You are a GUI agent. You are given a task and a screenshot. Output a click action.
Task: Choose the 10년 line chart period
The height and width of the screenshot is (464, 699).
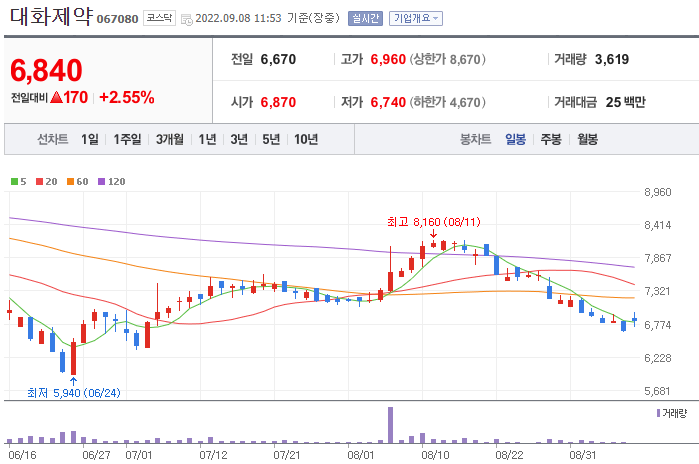click(306, 140)
